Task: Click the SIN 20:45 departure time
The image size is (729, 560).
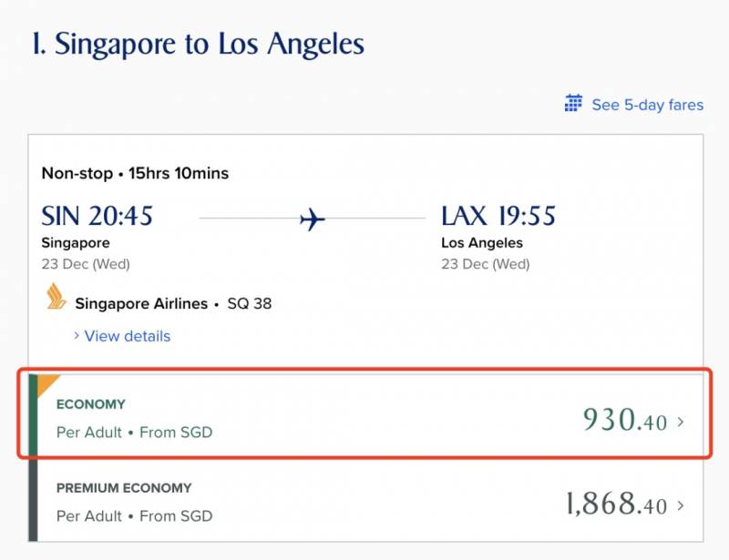Action: click(98, 217)
